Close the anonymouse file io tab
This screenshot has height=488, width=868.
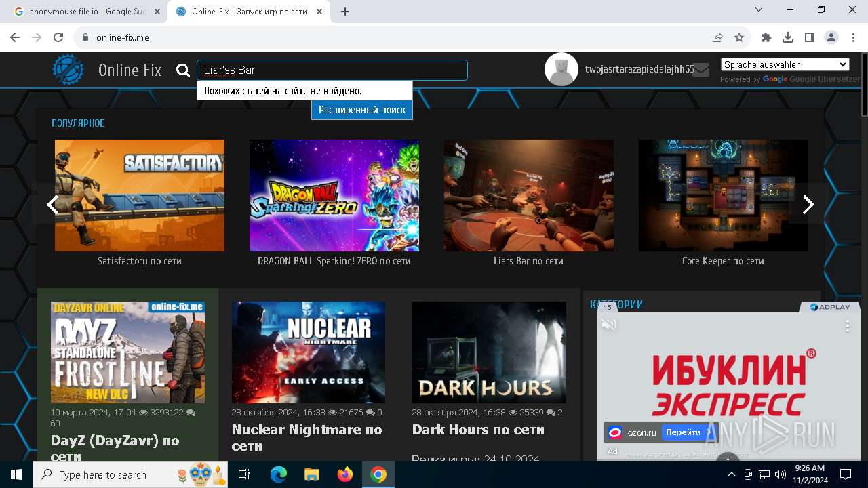coord(157,12)
